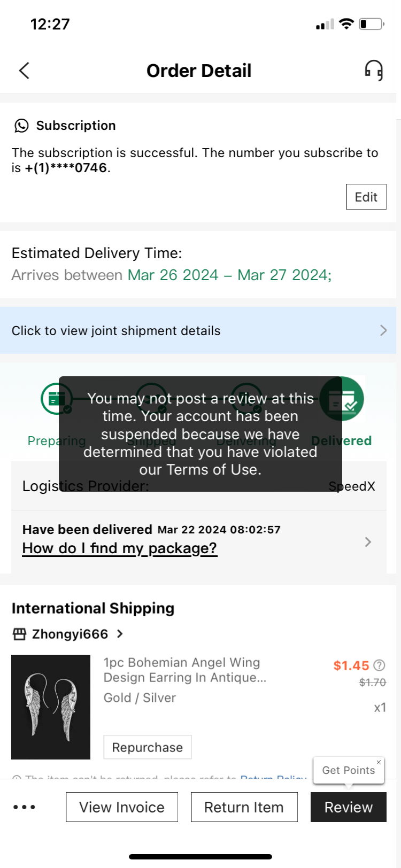
Task: Click Repurchase under the earring item
Action: click(148, 747)
